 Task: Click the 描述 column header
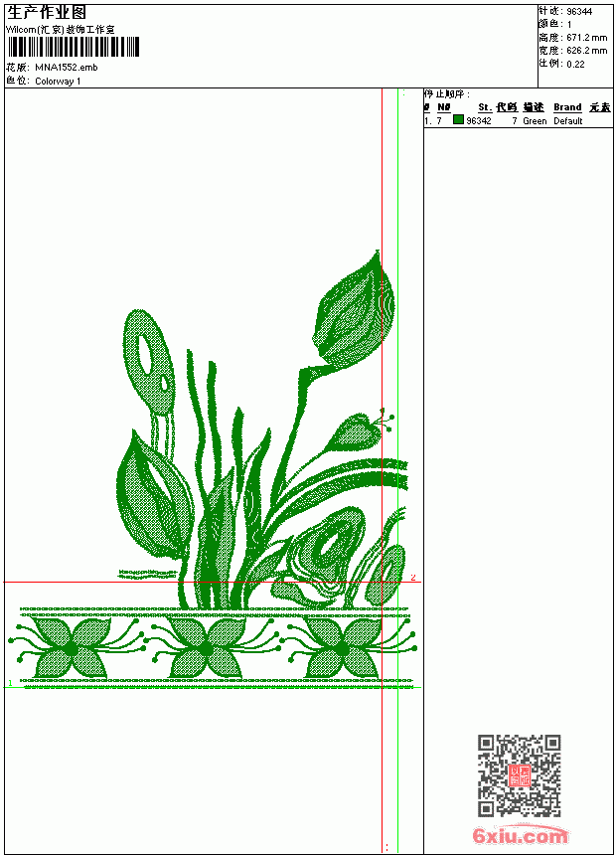point(534,107)
